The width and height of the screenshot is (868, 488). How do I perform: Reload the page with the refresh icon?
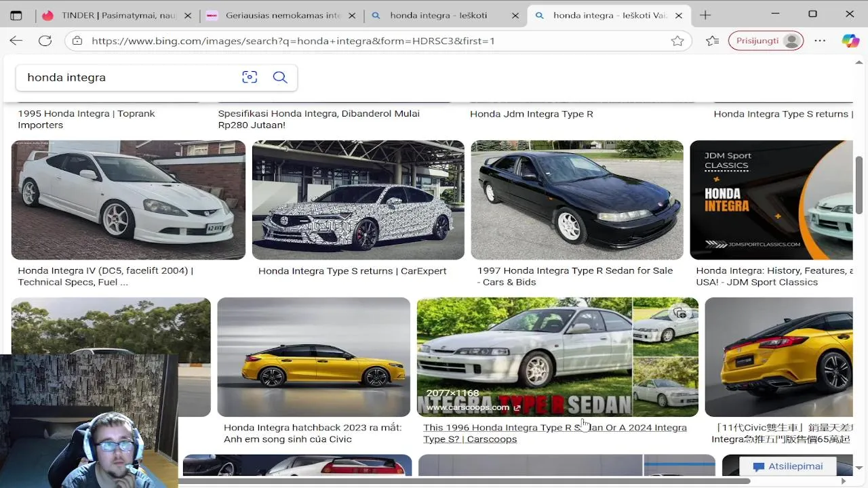45,41
